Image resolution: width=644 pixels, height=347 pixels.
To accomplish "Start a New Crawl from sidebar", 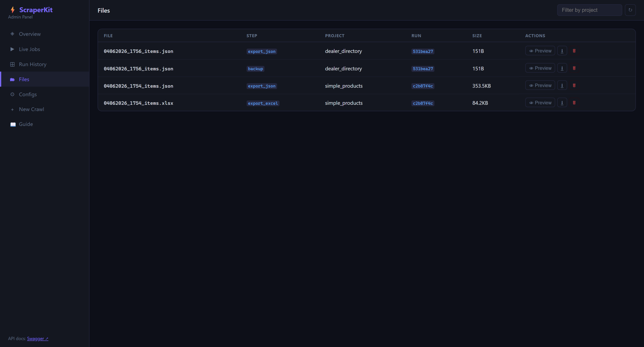I will [45, 109].
